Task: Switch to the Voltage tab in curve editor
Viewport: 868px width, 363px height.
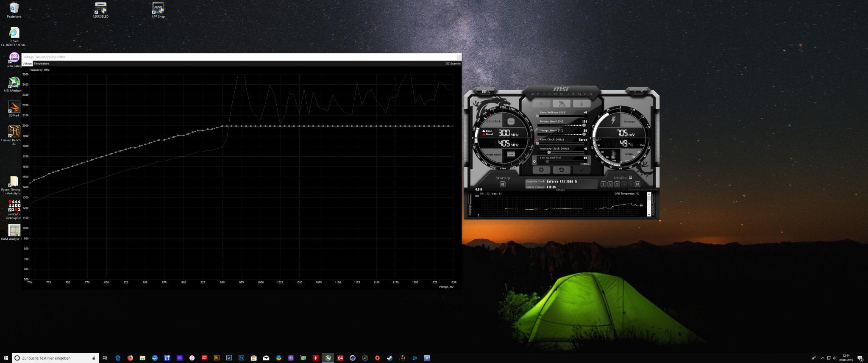Action: [27, 64]
